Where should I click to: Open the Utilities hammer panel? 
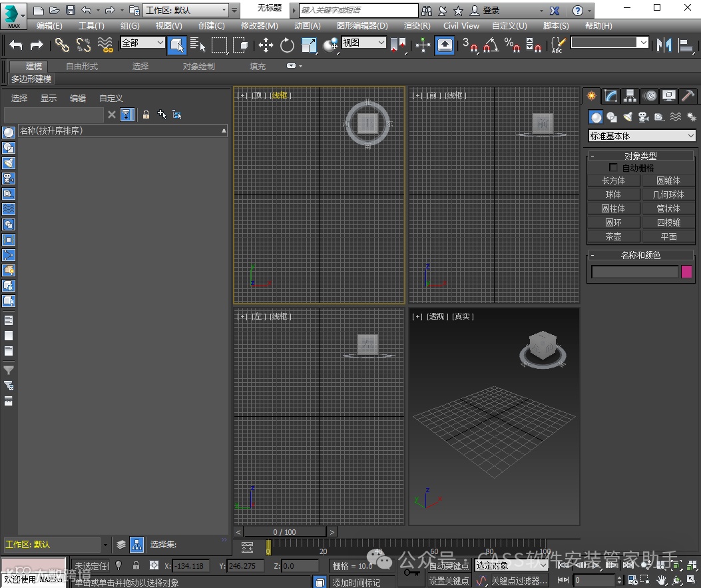(x=688, y=96)
